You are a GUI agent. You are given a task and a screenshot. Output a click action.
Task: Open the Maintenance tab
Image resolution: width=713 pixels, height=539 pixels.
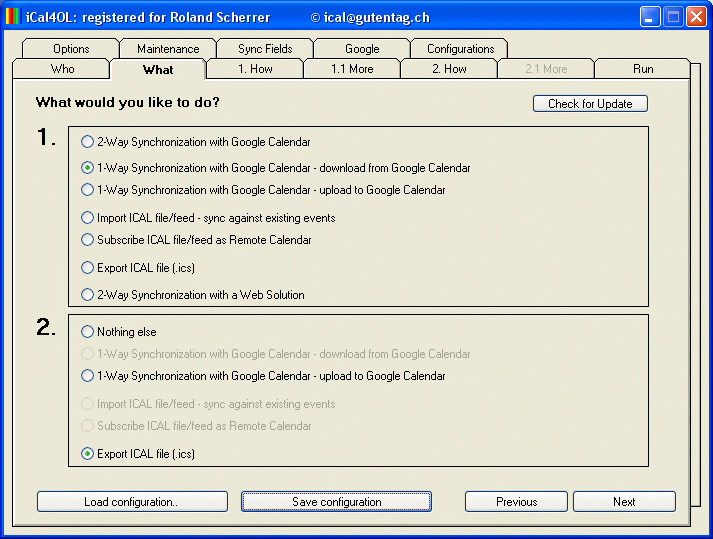168,49
